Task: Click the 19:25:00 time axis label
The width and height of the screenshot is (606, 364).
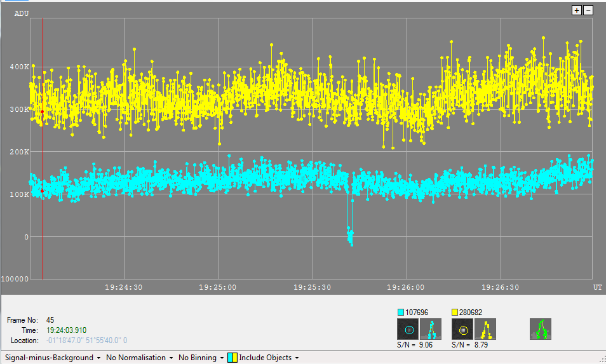Action: (x=218, y=287)
